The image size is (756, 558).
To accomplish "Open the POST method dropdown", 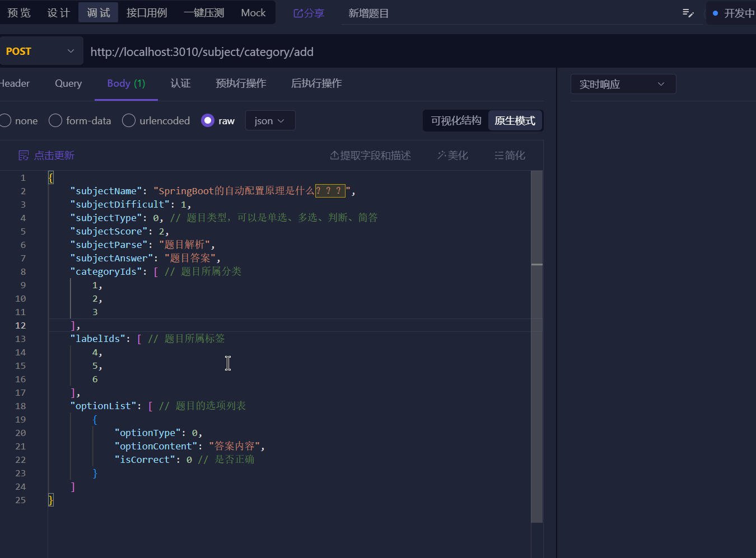I will [x=41, y=51].
